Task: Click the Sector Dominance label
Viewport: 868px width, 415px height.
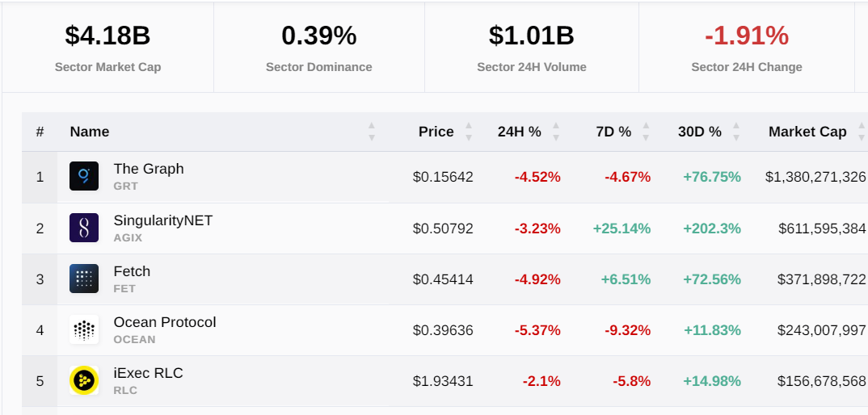Action: [x=319, y=67]
